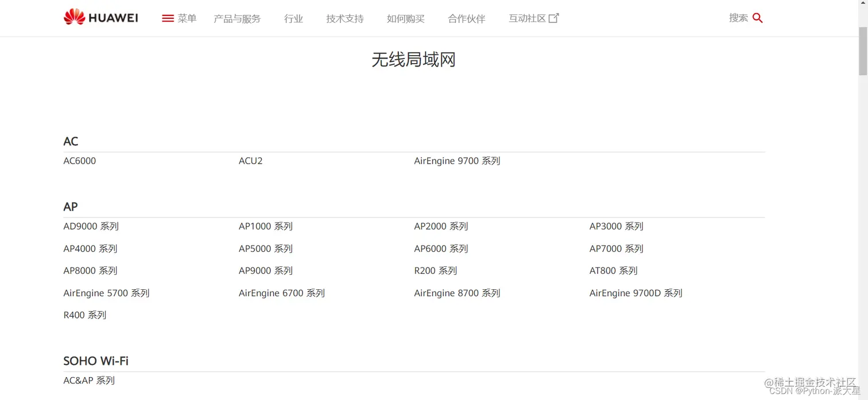This screenshot has width=868, height=400.
Task: Open AP6000 系列 link
Action: tap(441, 248)
